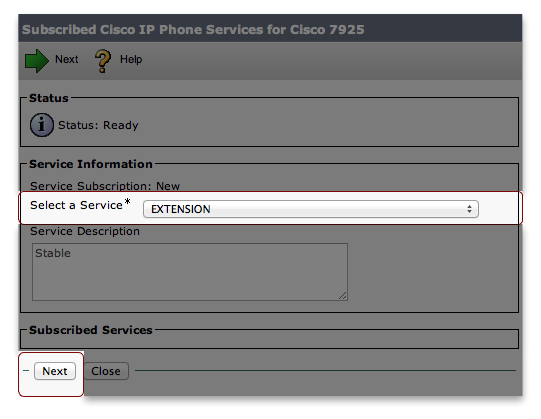
Task: Click the Next label in the toolbar
Action: coord(67,59)
